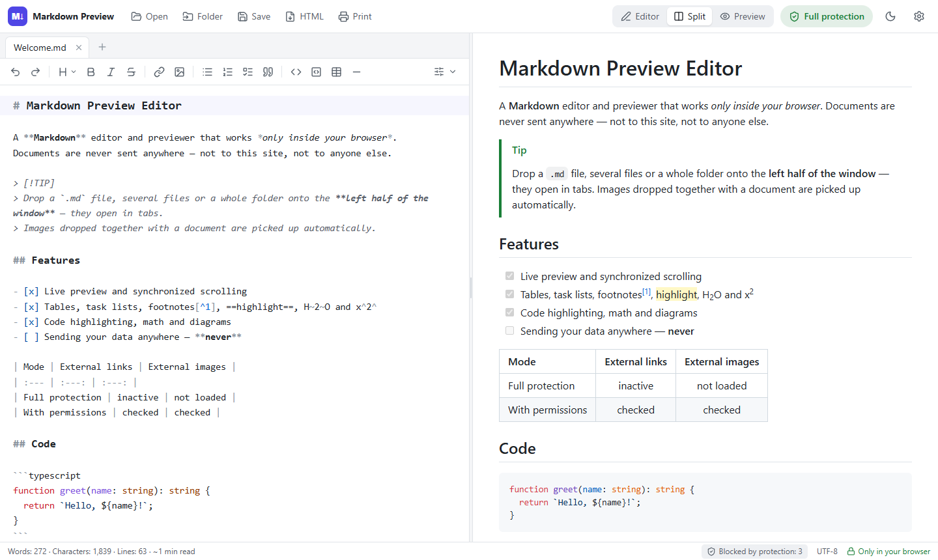Insert a table
The height and width of the screenshot is (560, 938).
click(337, 72)
